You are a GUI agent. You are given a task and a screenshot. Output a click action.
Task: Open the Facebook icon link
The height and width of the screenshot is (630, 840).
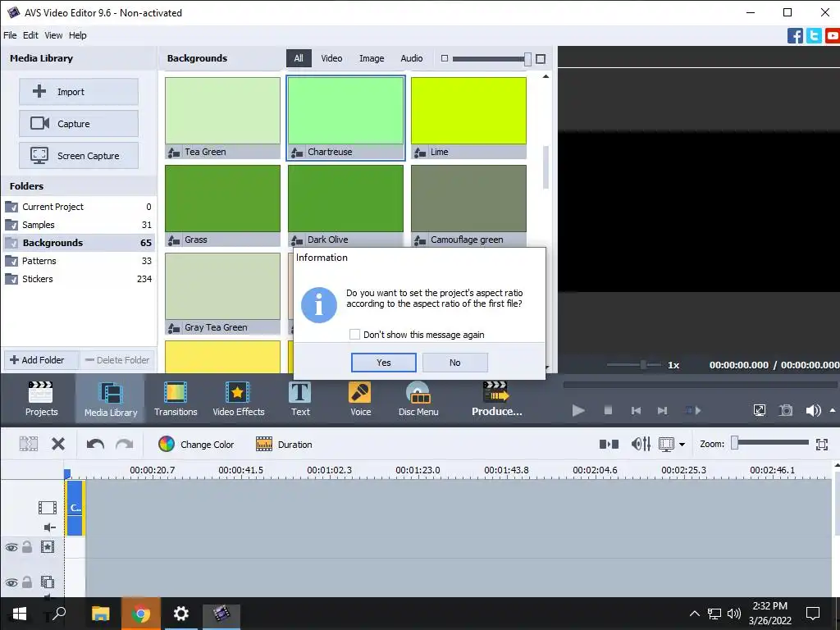795,36
